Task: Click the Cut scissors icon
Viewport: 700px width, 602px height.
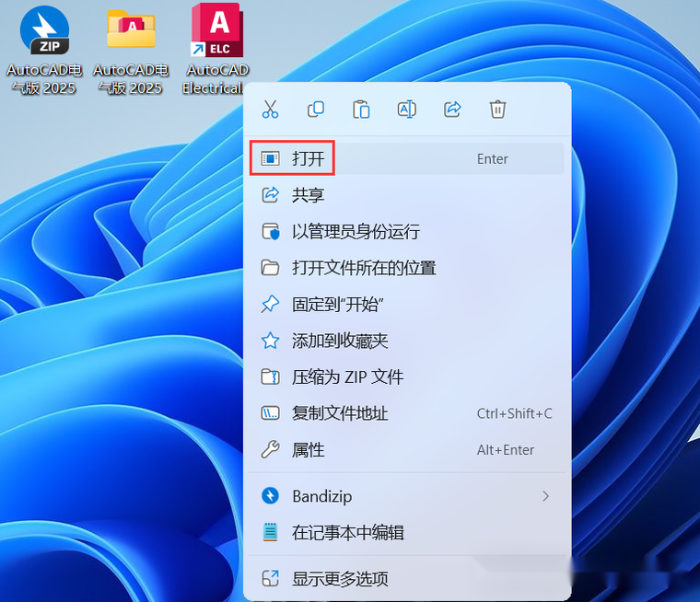Action: pos(270,110)
